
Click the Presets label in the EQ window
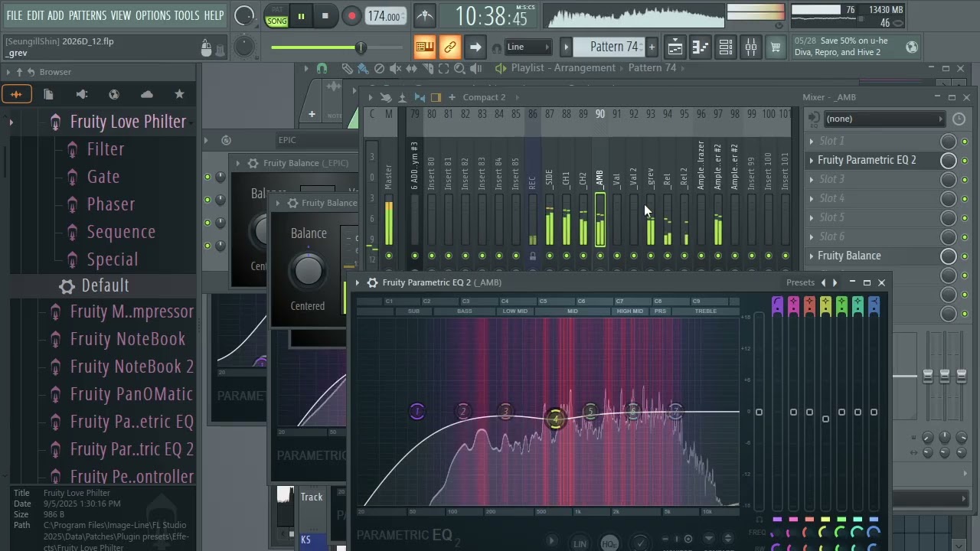[800, 282]
